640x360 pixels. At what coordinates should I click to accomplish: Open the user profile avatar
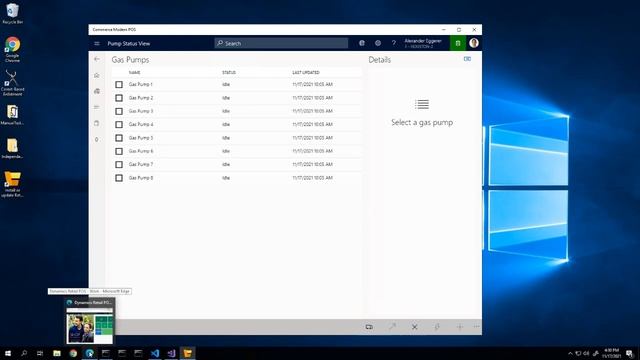474,43
